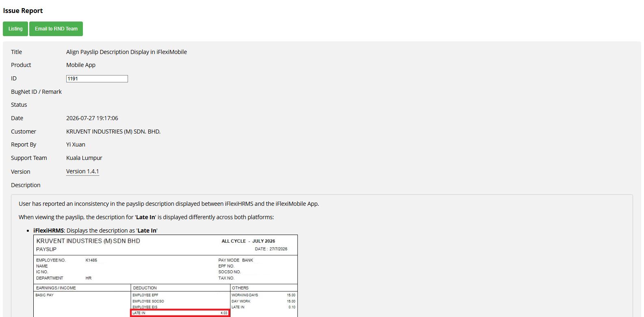Image resolution: width=644 pixels, height=317 pixels.
Task: Click employee number K1485 in payslip
Action: [91, 260]
